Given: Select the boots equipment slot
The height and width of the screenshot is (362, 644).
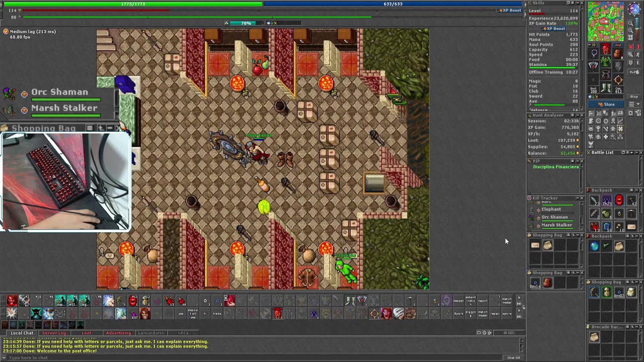Looking at the screenshot, I should click(x=605, y=87).
